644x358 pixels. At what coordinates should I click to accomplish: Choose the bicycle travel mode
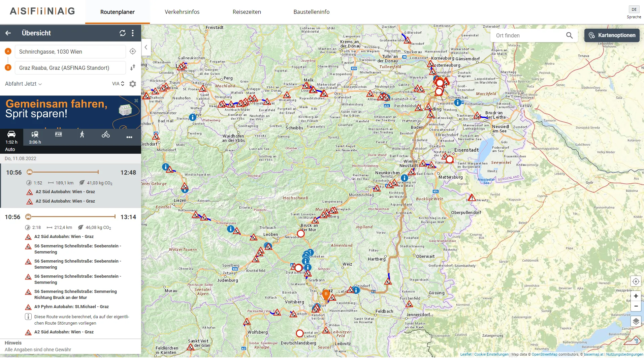click(106, 135)
